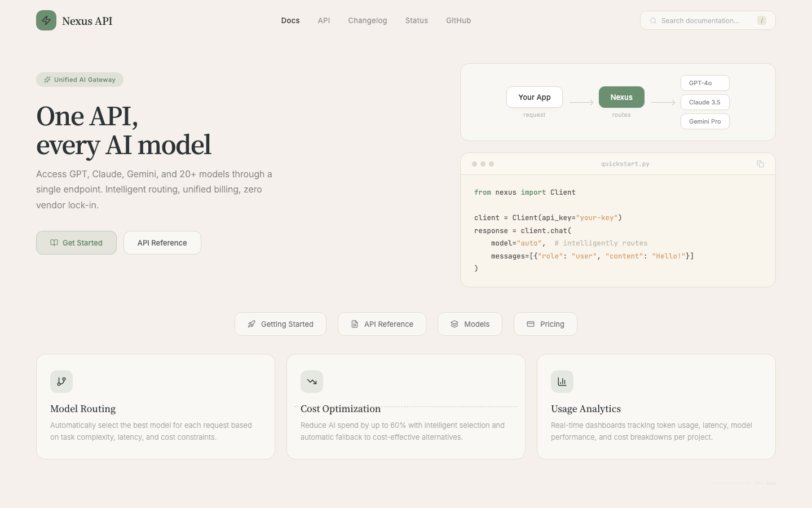
Task: Select the GPT-4o model box
Action: coord(705,83)
